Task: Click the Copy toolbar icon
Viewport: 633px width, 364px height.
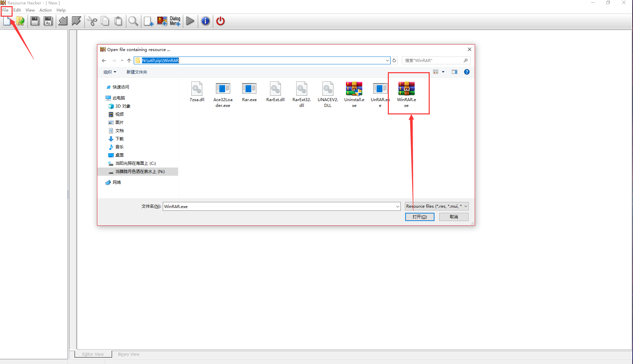Action: pos(105,21)
